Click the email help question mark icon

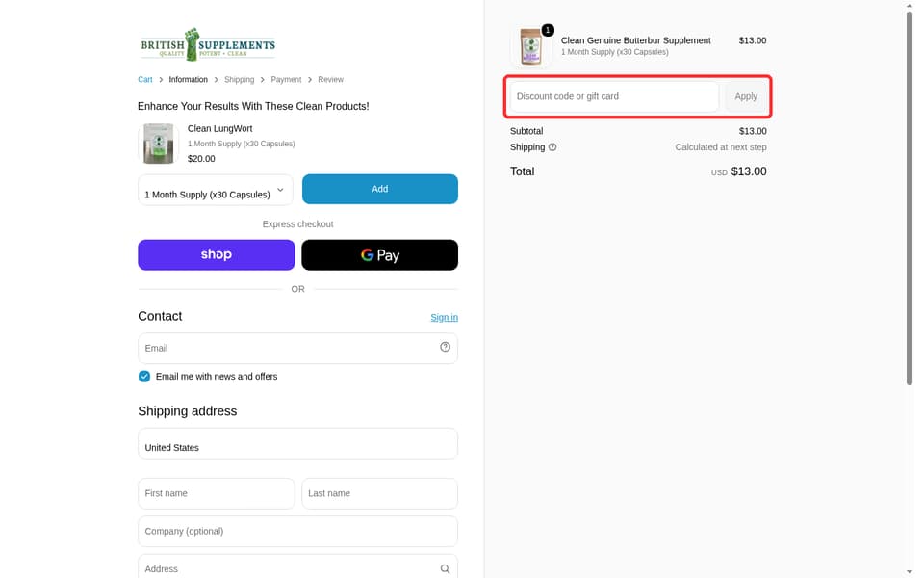pyautogui.click(x=445, y=347)
